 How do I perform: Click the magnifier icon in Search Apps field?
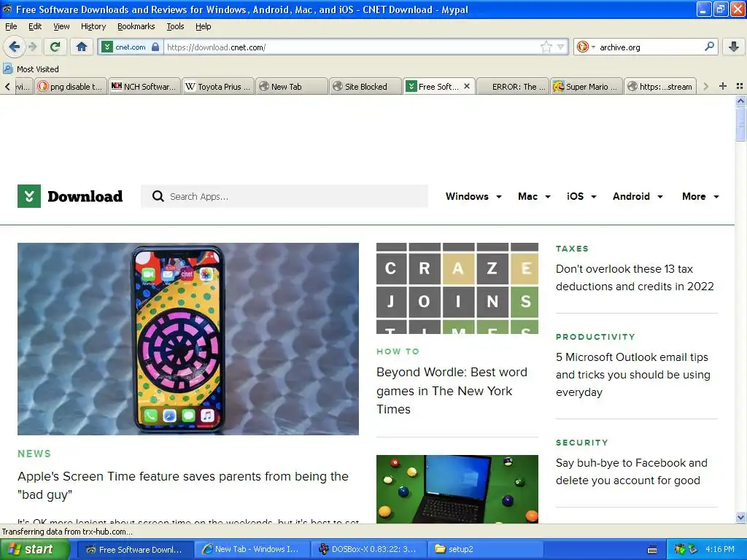click(x=158, y=196)
